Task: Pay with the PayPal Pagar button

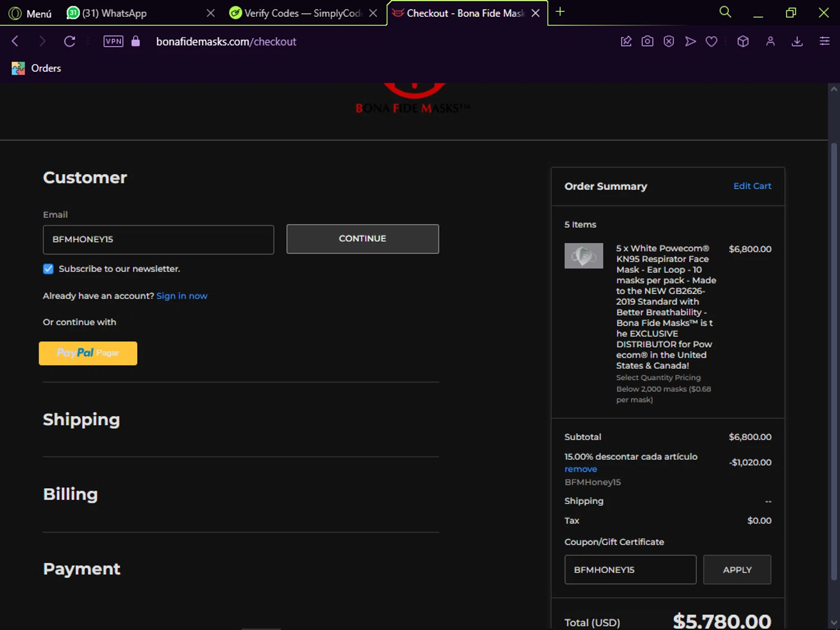Action: (x=88, y=353)
